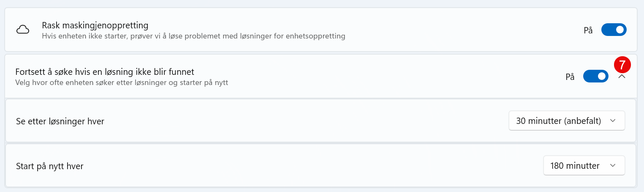
Task: Click the Hvis enheten ikke starter description text
Action: (193, 36)
